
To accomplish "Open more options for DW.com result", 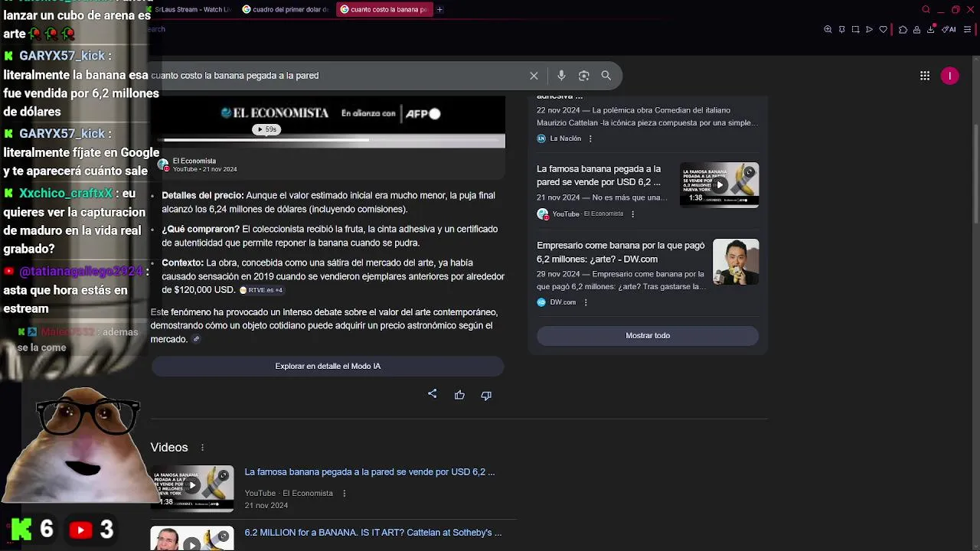I will 586,302.
